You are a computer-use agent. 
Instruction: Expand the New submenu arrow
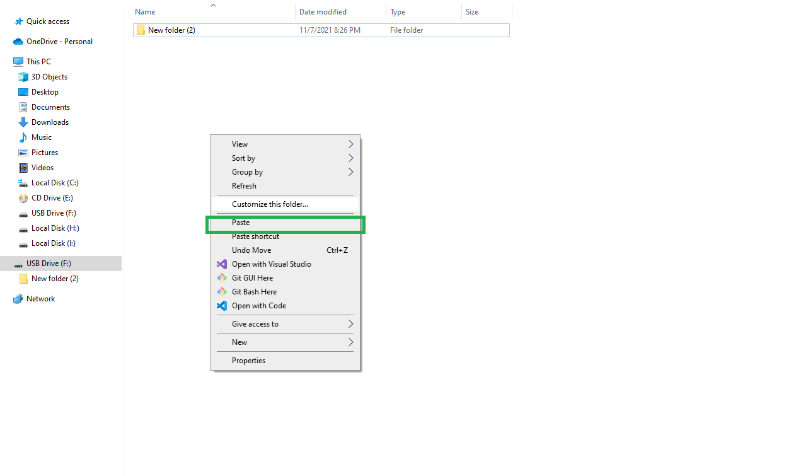click(350, 342)
